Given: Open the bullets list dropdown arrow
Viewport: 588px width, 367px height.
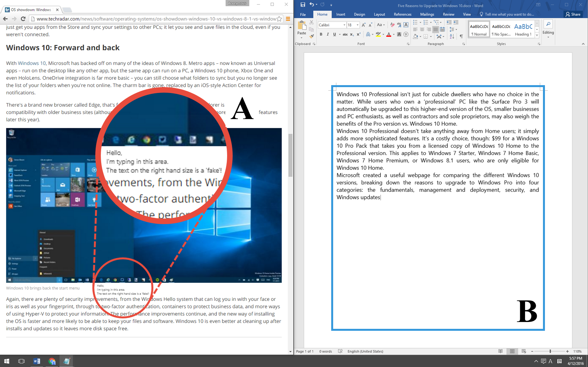Looking at the screenshot, I should (x=420, y=23).
